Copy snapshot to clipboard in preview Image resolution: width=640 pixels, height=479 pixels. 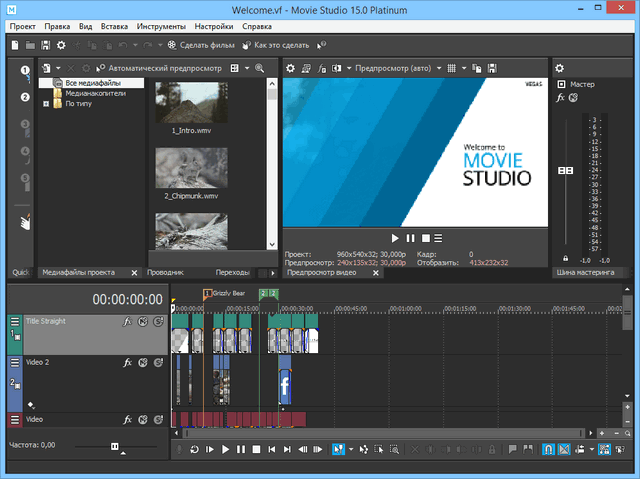point(477,68)
